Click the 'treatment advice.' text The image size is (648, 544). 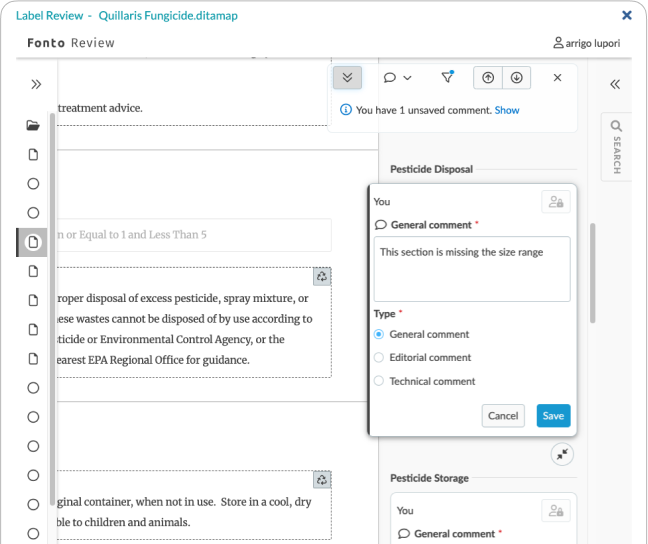click(x=100, y=108)
